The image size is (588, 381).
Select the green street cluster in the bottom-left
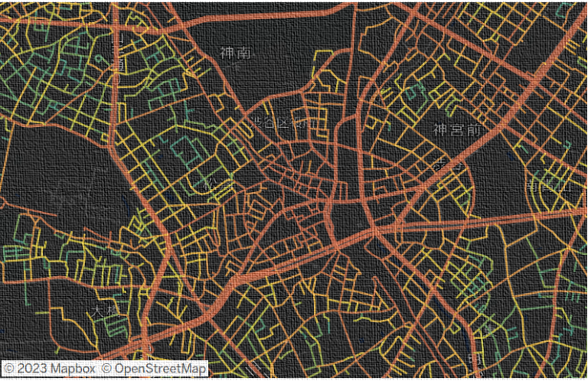pyautogui.click(x=23, y=252)
